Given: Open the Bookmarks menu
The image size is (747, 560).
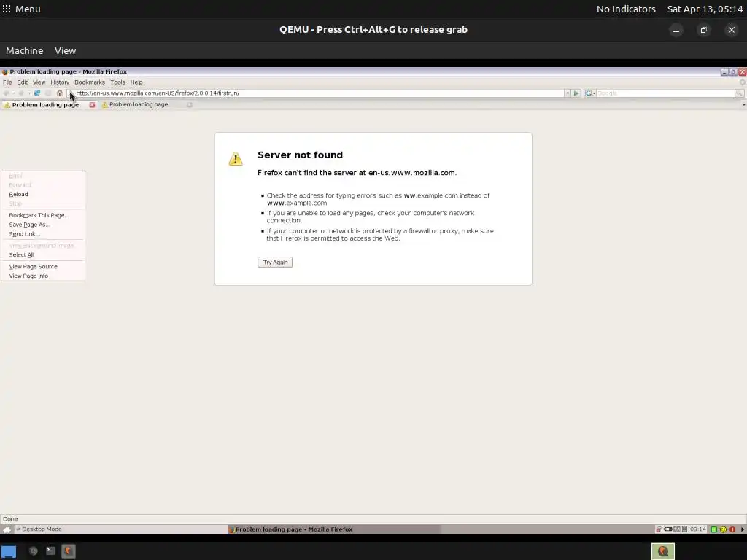Looking at the screenshot, I should 90,82.
